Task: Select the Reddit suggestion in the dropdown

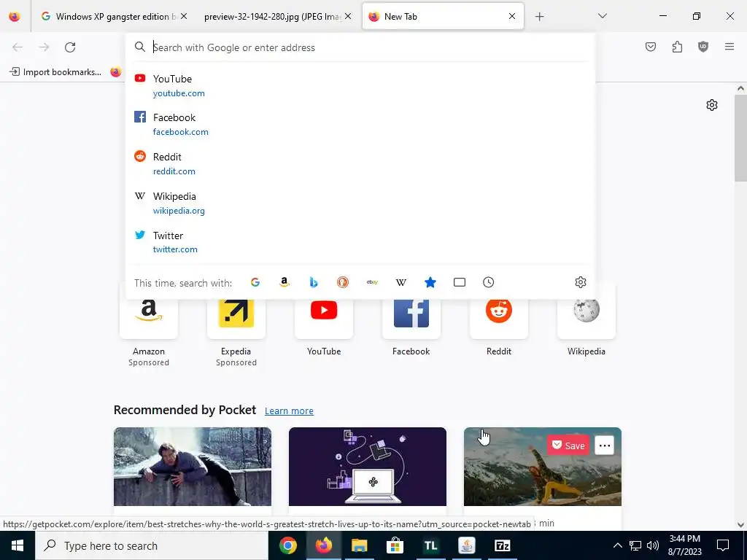Action: (360, 164)
